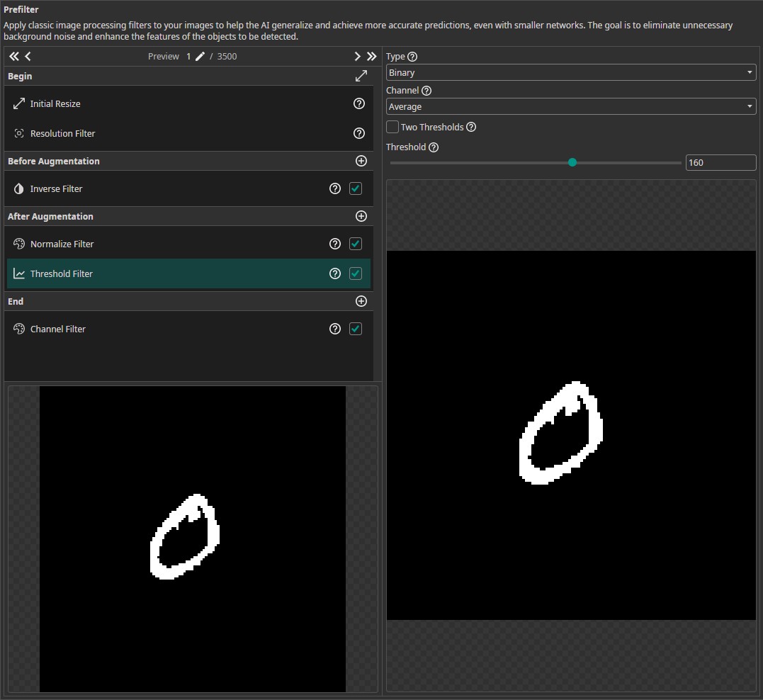763x700 pixels.
Task: Add filter to Before Augmentation section
Action: pyautogui.click(x=361, y=161)
